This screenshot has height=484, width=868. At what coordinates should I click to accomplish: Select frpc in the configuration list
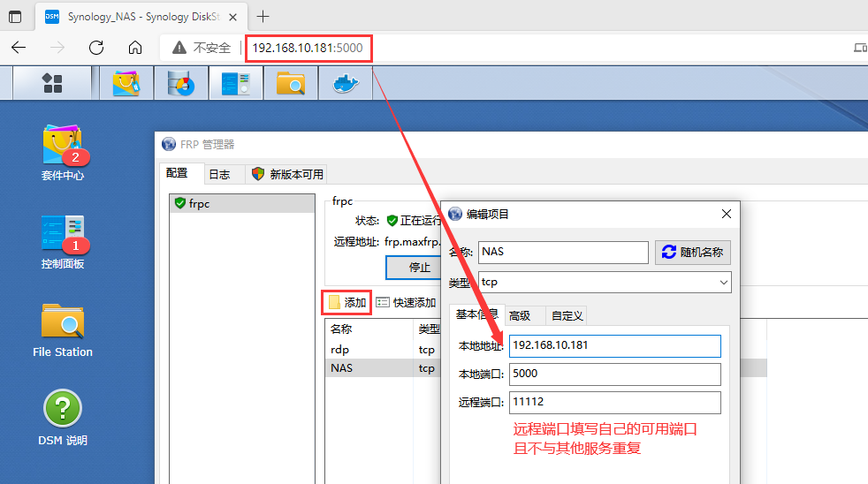(242, 203)
